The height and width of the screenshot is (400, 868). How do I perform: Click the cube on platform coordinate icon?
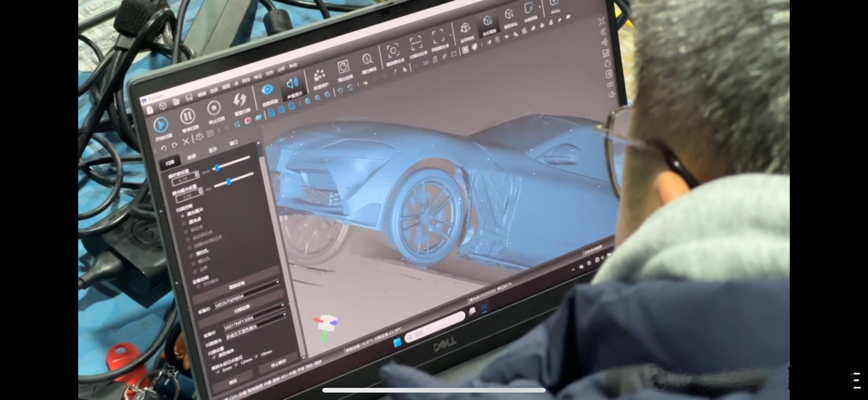(465, 28)
